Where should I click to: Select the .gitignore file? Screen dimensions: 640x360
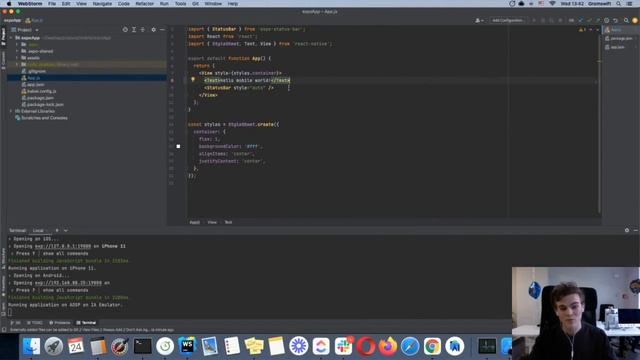34,71
